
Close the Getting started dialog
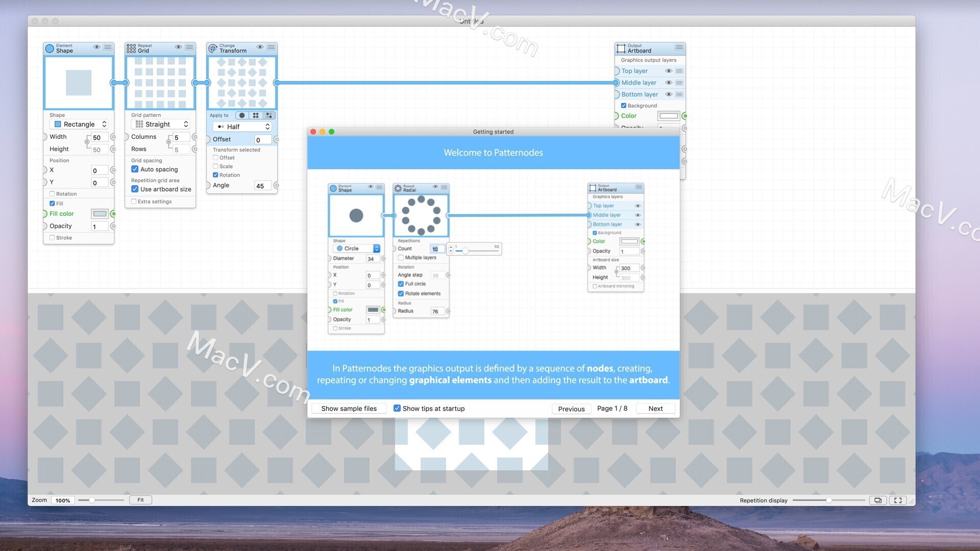[313, 132]
